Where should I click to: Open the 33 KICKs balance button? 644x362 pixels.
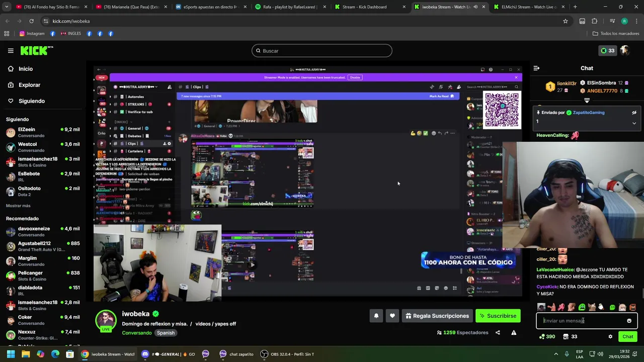coord(607,51)
